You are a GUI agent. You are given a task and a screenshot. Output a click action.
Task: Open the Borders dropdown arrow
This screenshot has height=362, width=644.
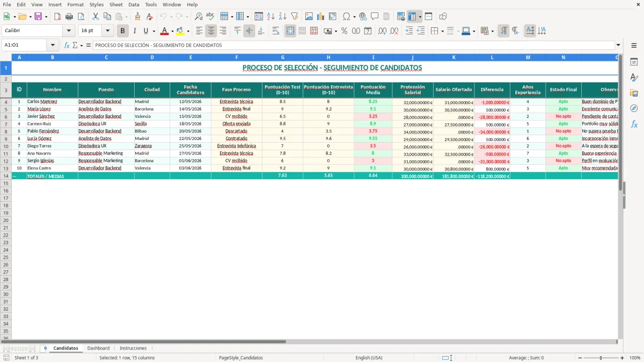pos(443,31)
